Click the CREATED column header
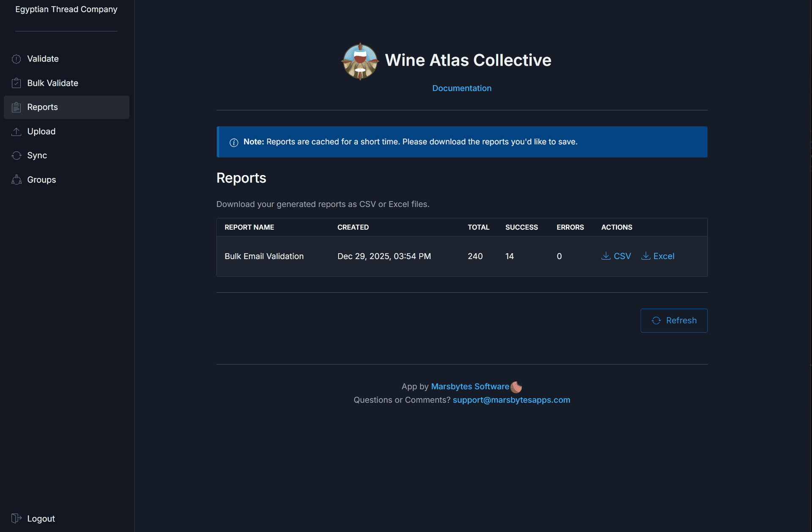812x532 pixels. (353, 227)
